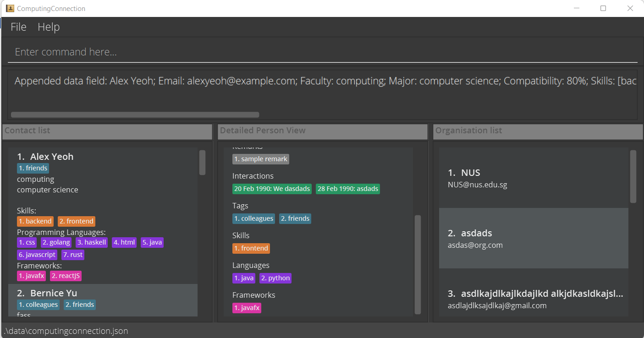Click the horizontal scrollbar in result box
The width and height of the screenshot is (644, 338).
(135, 114)
